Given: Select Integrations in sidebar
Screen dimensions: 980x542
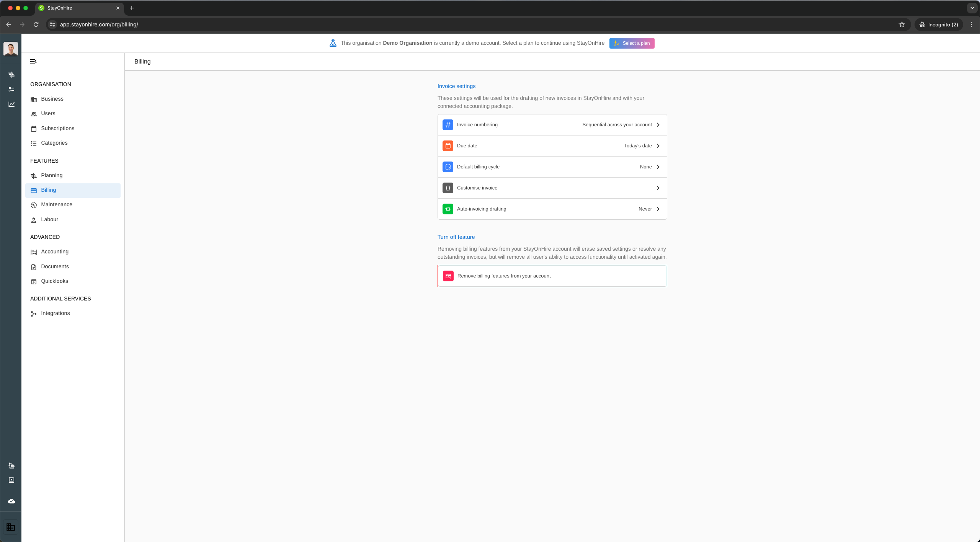Looking at the screenshot, I should tap(55, 313).
